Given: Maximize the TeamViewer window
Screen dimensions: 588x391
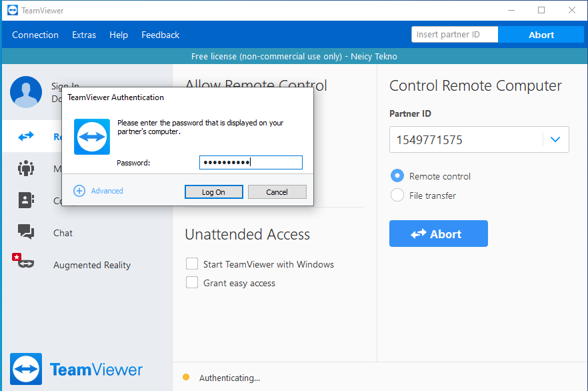Looking at the screenshot, I should 541,10.
